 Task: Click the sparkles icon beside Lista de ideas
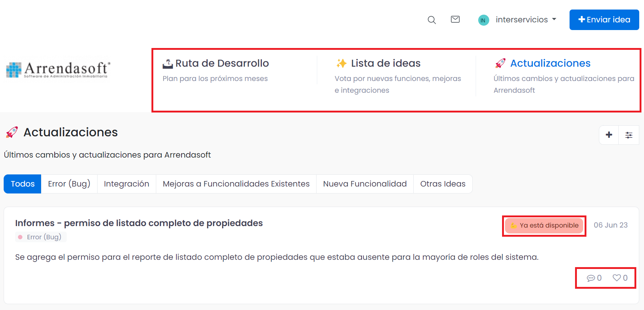(341, 63)
